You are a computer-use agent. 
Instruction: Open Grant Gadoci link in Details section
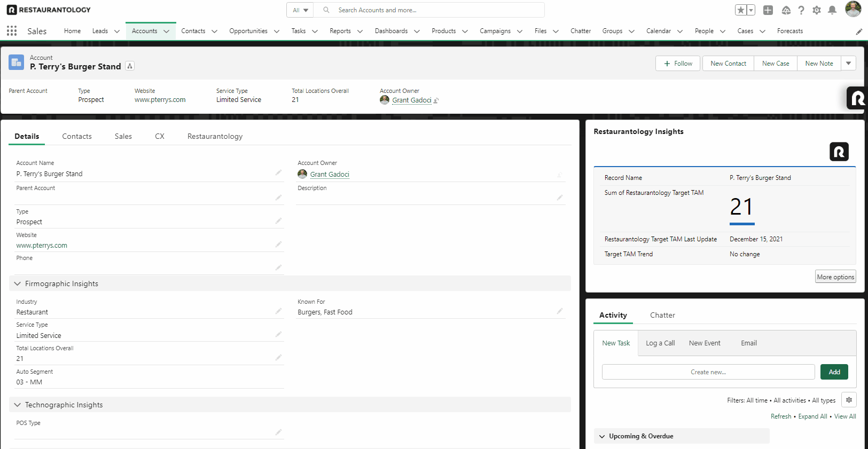pos(330,175)
